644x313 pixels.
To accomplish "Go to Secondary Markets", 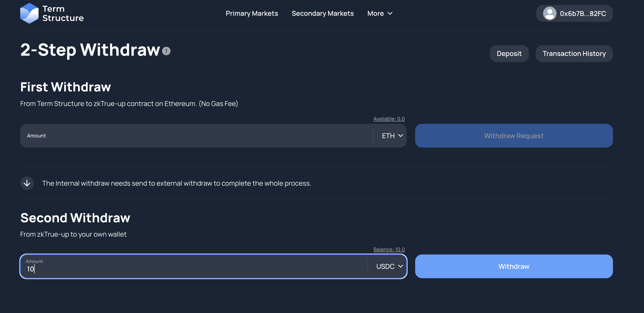I will click(x=322, y=13).
